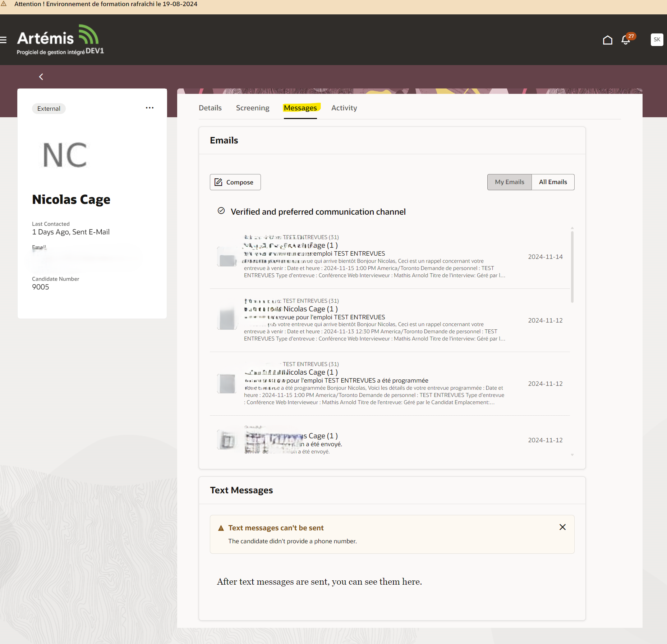View the Activity tab

[344, 108]
